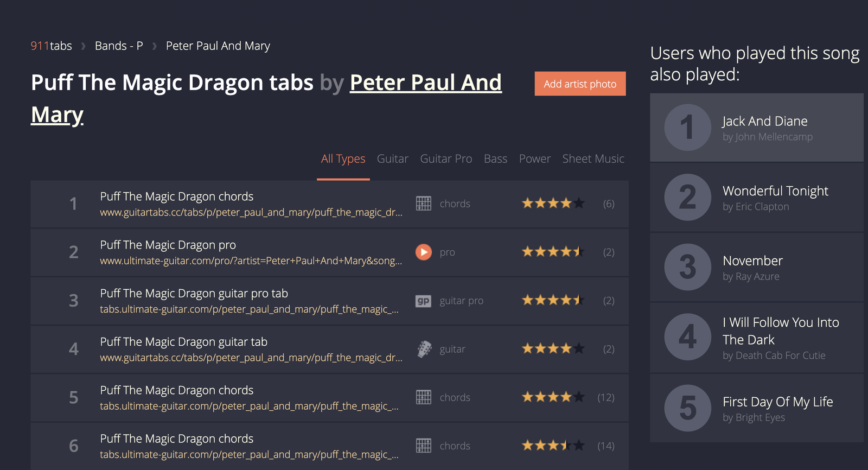Click number 5 circle beside First Day Of My Life

[688, 408]
